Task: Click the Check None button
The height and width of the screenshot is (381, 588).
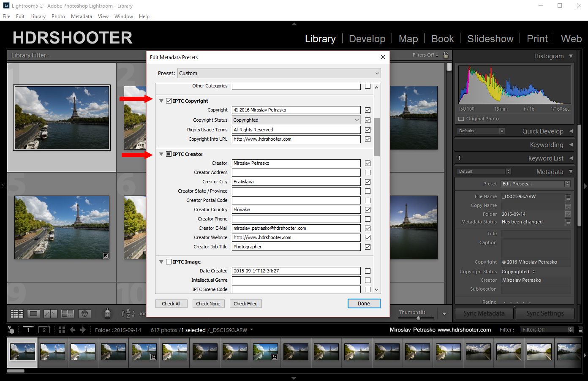Action: (208, 304)
